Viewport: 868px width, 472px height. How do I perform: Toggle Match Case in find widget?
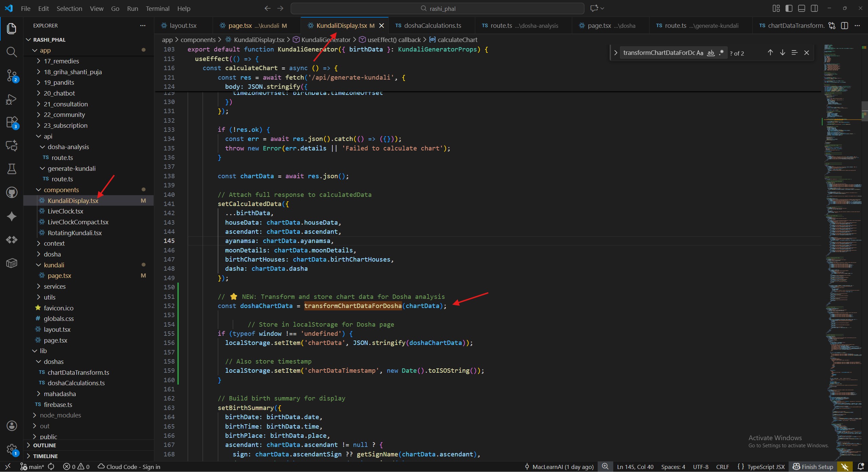(699, 53)
